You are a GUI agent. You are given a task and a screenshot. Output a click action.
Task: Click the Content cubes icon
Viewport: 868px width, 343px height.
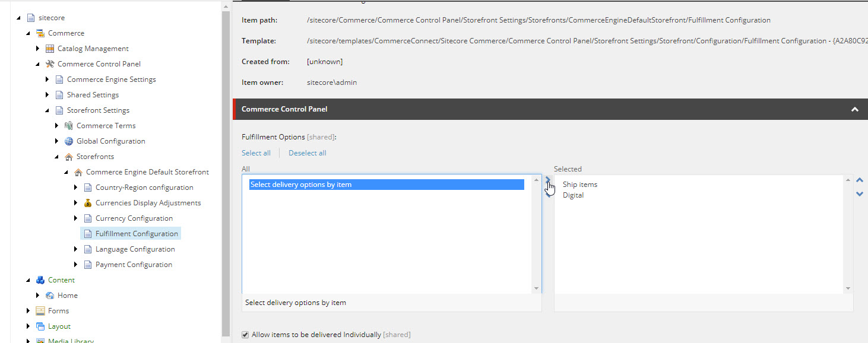pos(40,280)
